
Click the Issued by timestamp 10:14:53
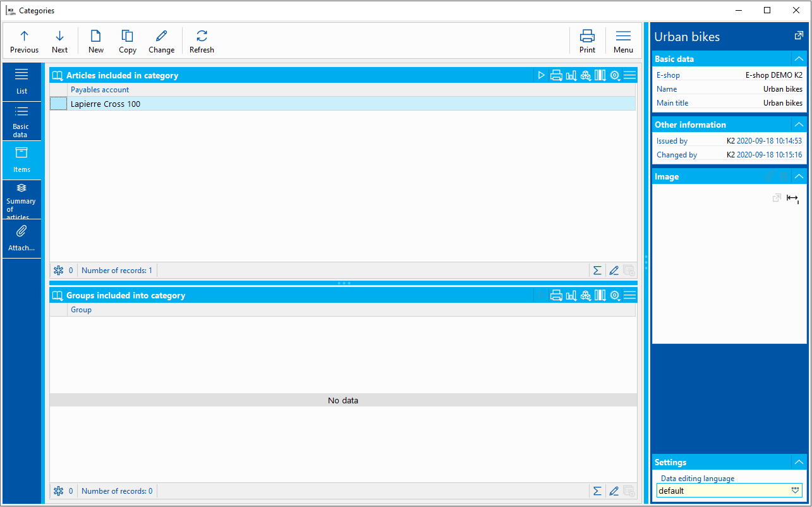[x=769, y=141]
